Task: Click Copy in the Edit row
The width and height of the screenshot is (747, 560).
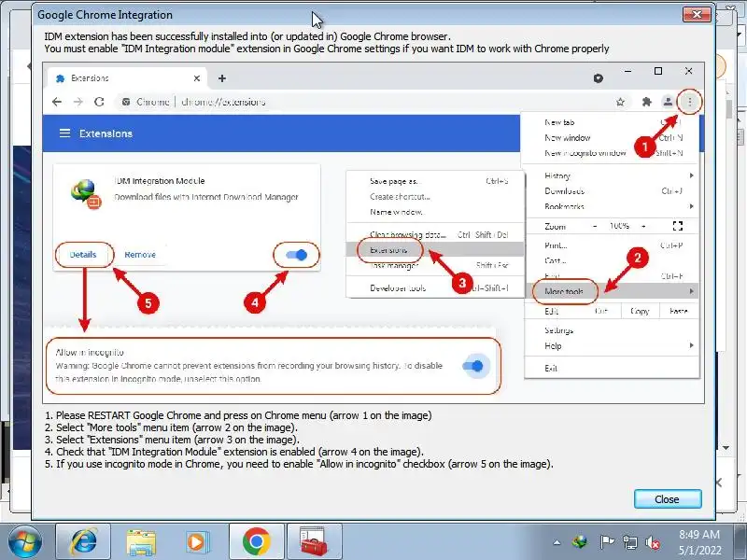Action: pos(640,311)
